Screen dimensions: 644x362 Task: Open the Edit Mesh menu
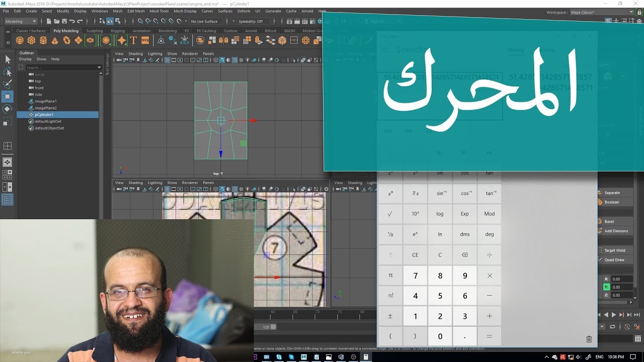point(136,11)
